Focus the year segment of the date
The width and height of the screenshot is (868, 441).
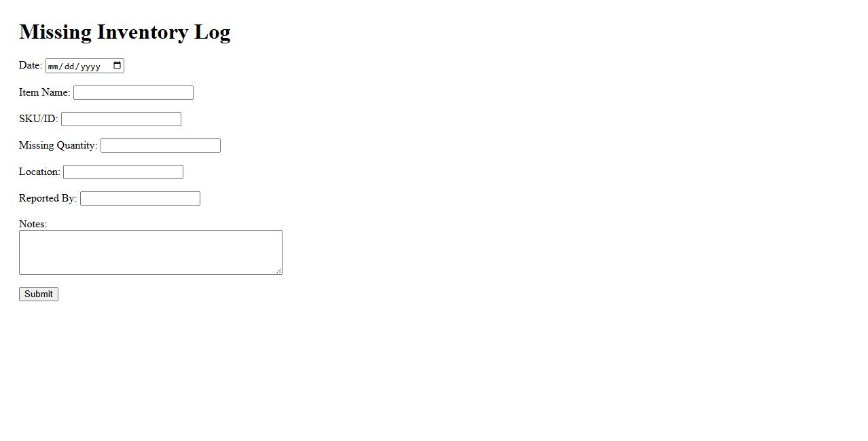91,66
